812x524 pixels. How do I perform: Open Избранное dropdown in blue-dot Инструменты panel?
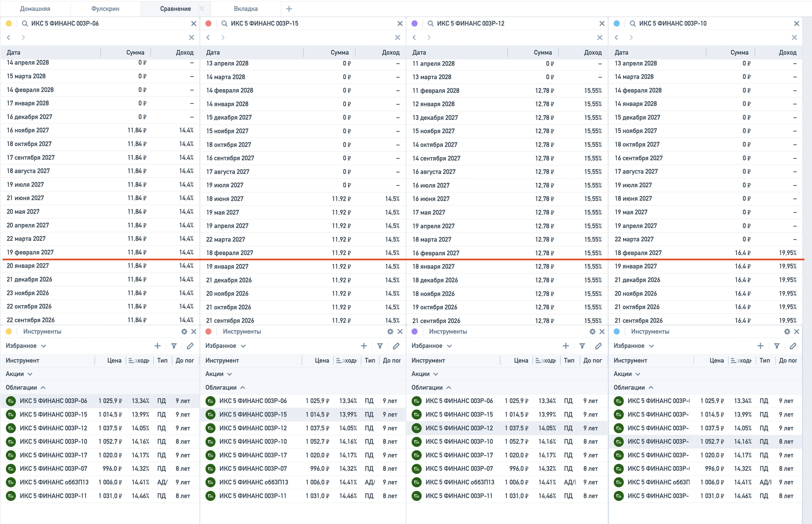(x=634, y=346)
